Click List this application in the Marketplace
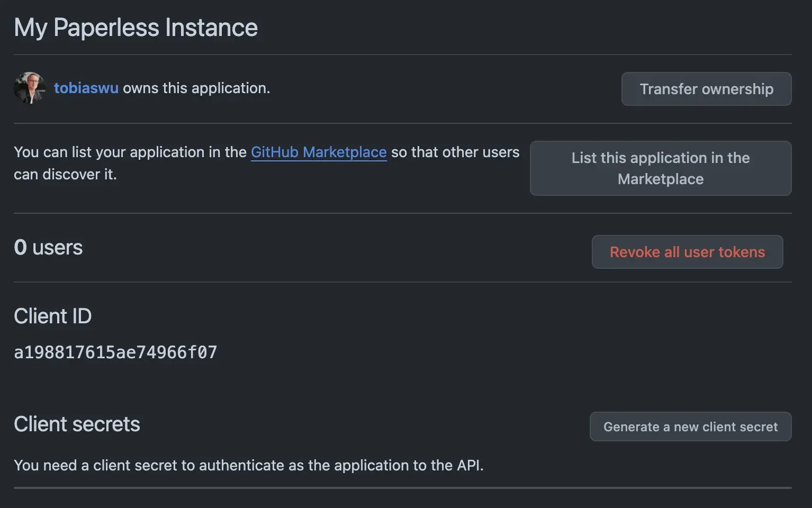812x508 pixels. tap(661, 168)
